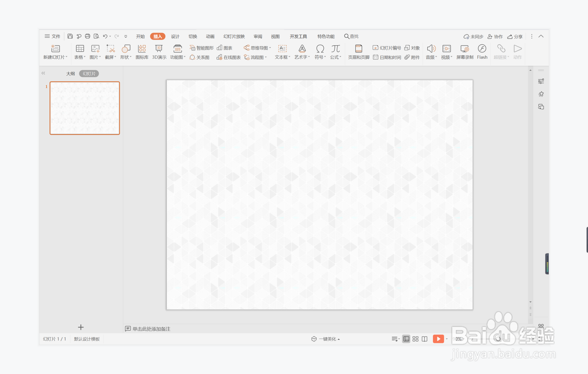The height and width of the screenshot is (374, 588).
Task: Start slideshow with orange play button
Action: pyautogui.click(x=438, y=339)
